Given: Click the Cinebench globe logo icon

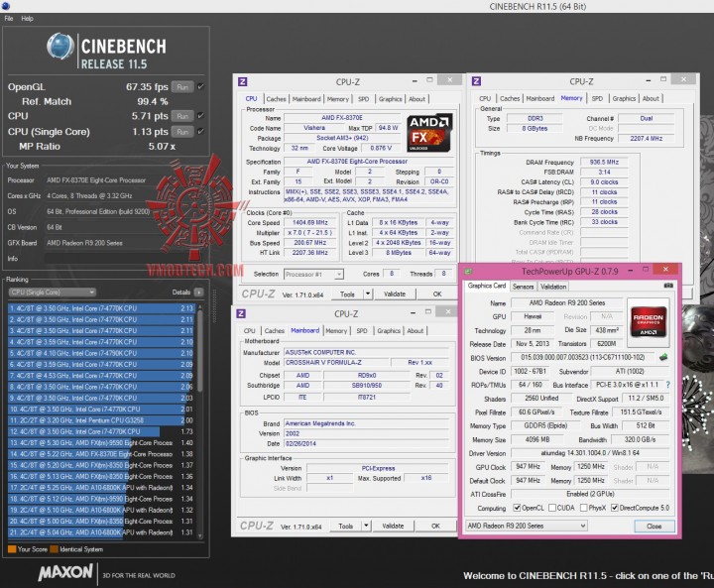Looking at the screenshot, I should pyautogui.click(x=60, y=46).
